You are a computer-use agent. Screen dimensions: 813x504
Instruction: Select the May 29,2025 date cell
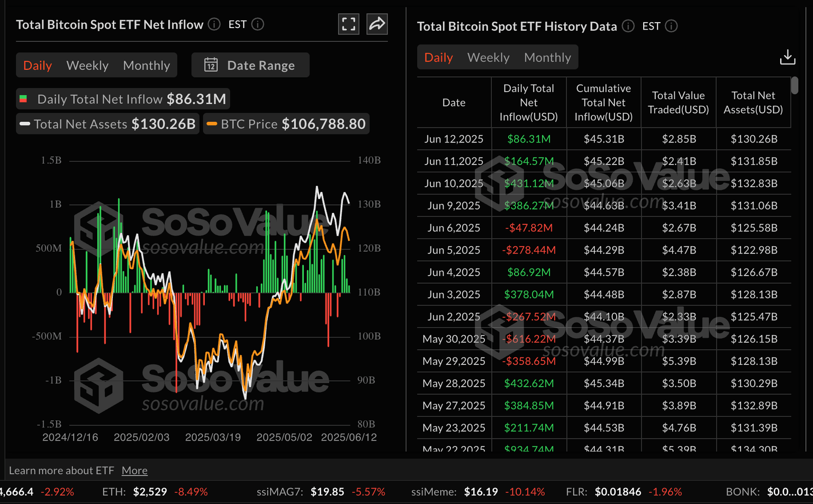point(454,361)
